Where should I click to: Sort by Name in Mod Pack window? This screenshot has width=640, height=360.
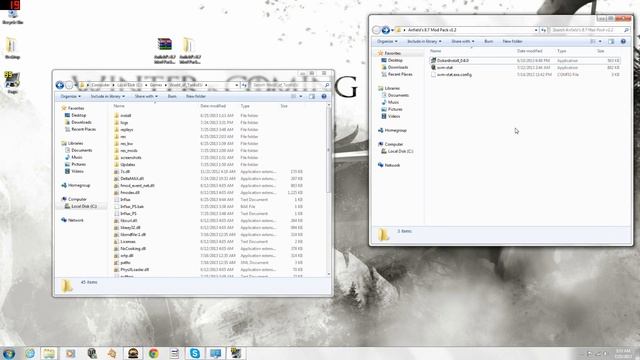(436, 51)
